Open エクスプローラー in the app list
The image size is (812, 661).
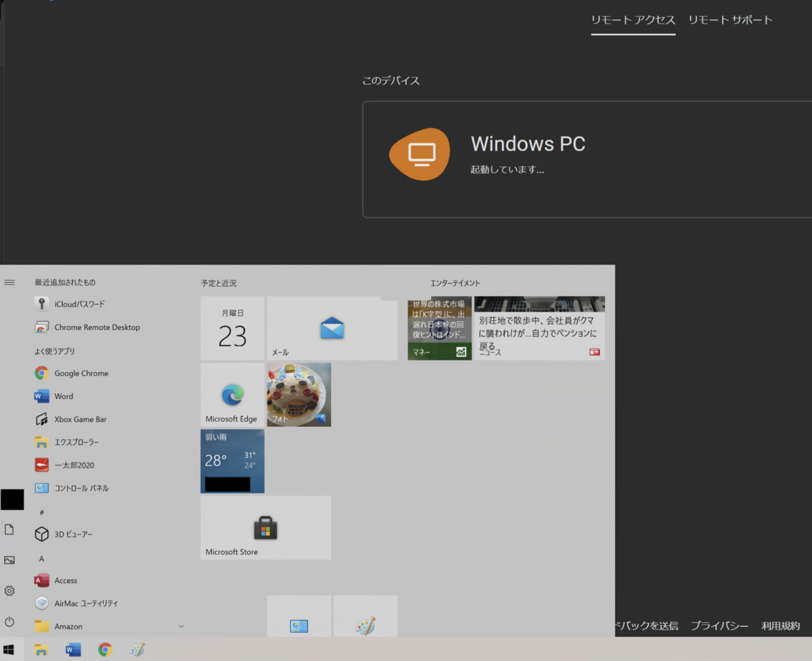click(x=108, y=442)
